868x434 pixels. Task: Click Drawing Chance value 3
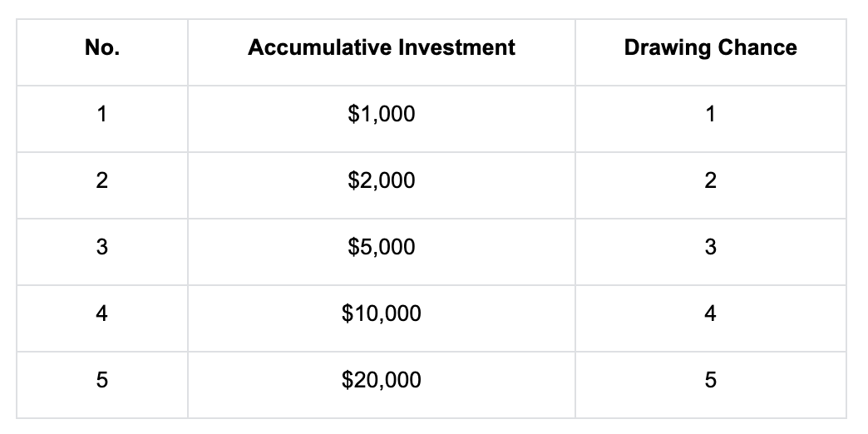[710, 248]
